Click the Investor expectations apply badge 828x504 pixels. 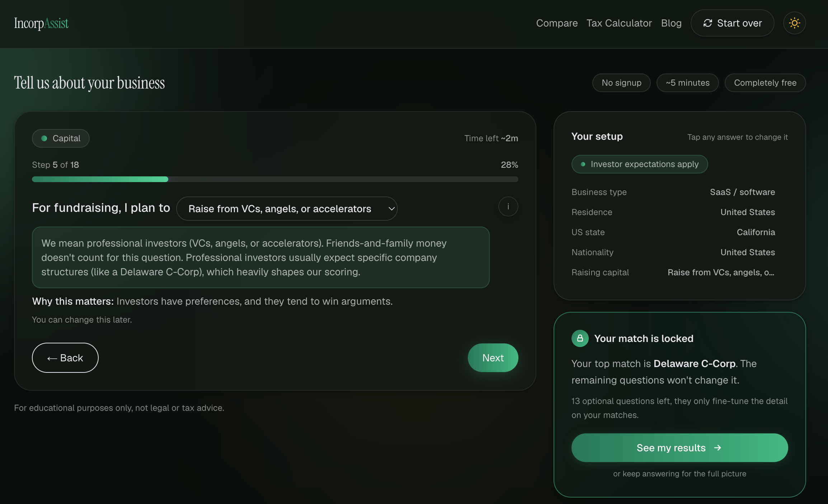[x=639, y=164]
